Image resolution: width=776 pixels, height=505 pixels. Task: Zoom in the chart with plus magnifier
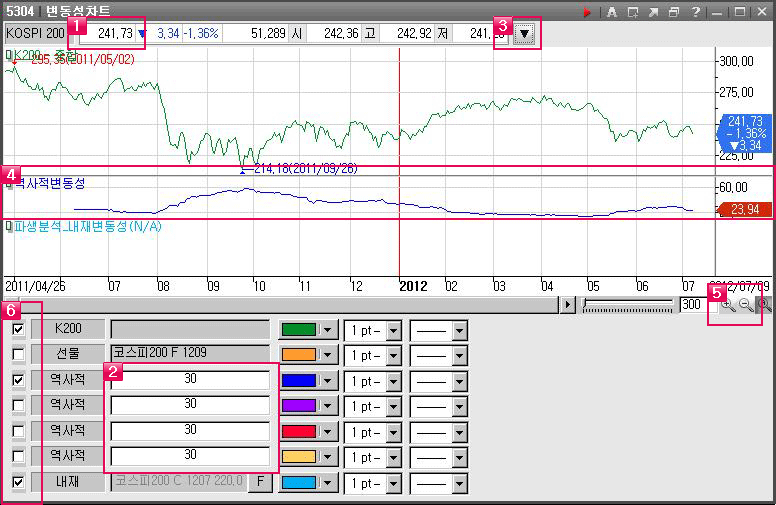[727, 304]
